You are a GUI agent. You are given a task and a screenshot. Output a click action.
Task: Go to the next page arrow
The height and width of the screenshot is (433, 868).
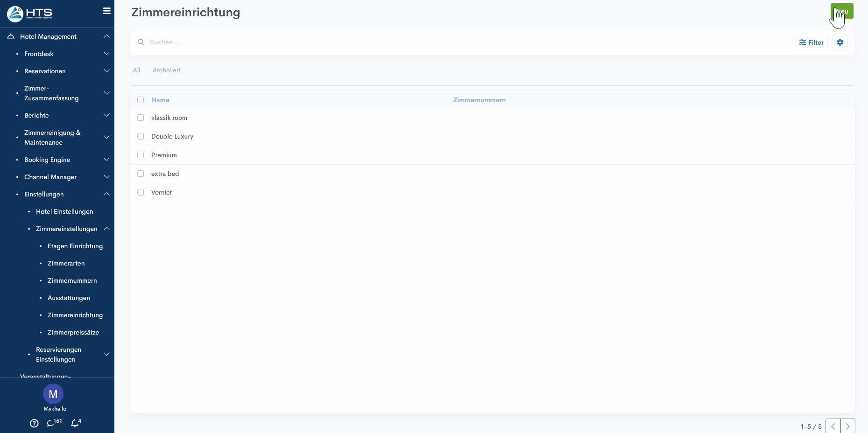pyautogui.click(x=847, y=426)
